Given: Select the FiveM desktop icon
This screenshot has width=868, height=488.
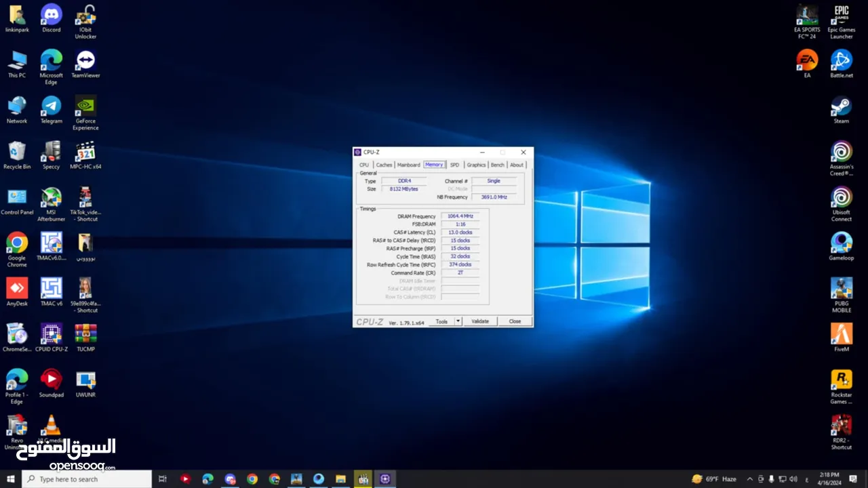Looking at the screenshot, I should pyautogui.click(x=842, y=338).
